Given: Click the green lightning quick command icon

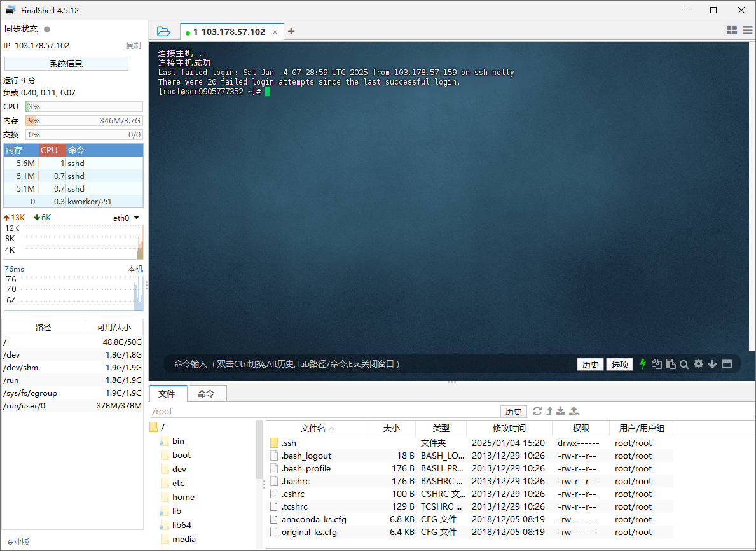Looking at the screenshot, I should click(x=643, y=364).
